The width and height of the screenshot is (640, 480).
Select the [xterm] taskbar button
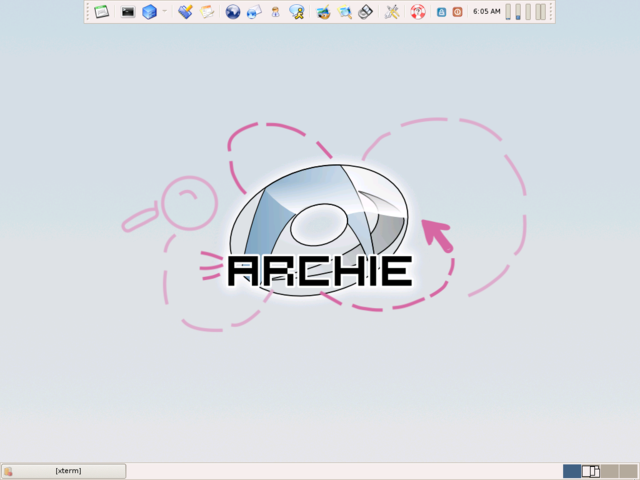[x=64, y=471]
